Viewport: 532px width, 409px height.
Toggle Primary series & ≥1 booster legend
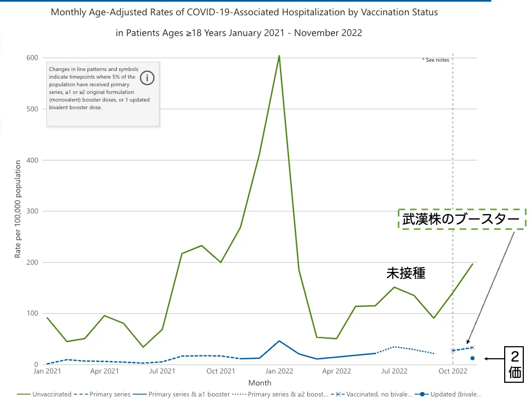[181, 394]
